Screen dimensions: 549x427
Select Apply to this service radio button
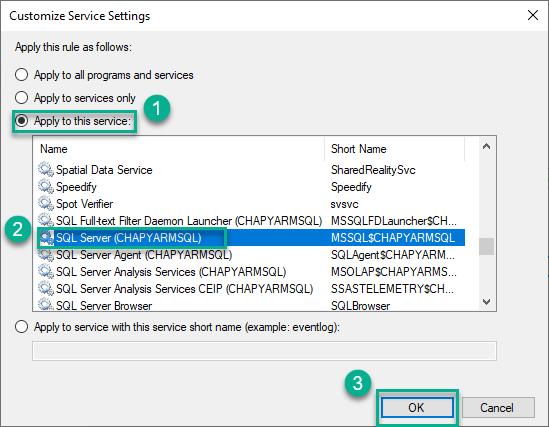click(x=21, y=121)
